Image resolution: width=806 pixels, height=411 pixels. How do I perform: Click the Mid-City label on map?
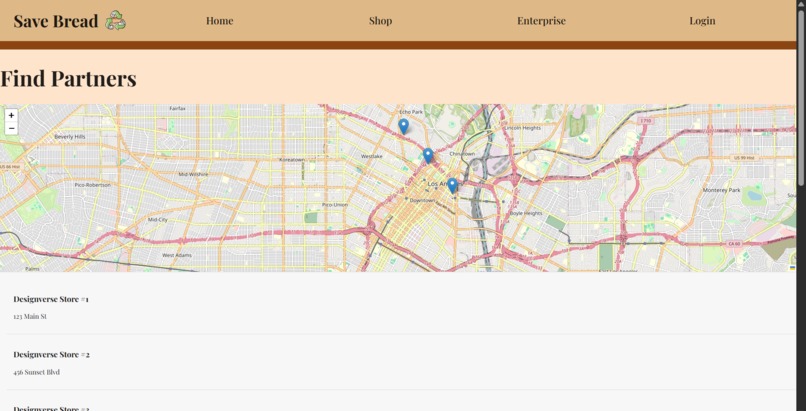click(x=158, y=219)
